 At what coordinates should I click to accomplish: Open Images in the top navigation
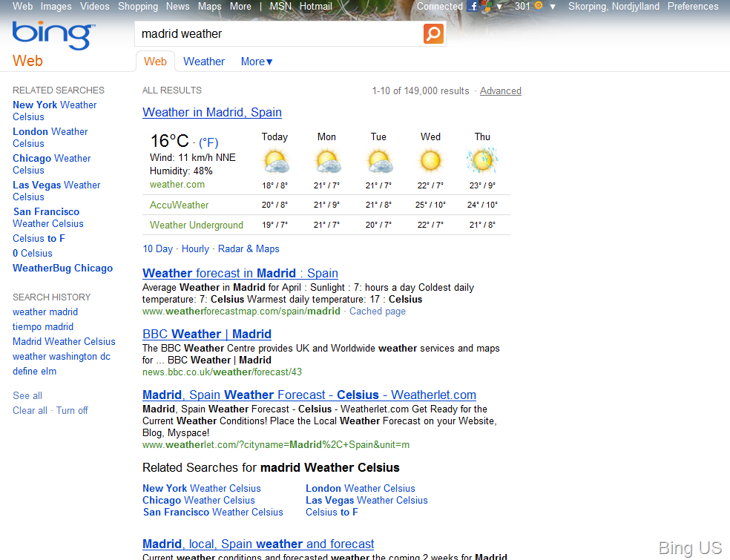pos(56,6)
